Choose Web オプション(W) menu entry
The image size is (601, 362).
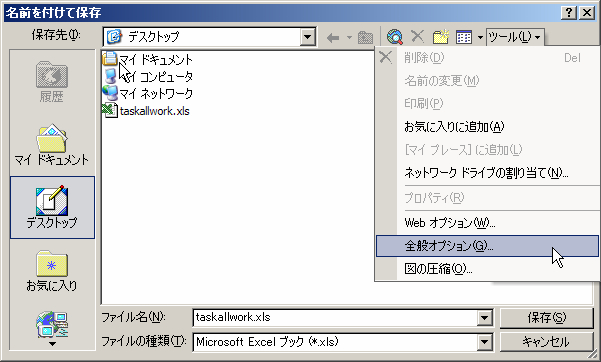click(x=487, y=223)
